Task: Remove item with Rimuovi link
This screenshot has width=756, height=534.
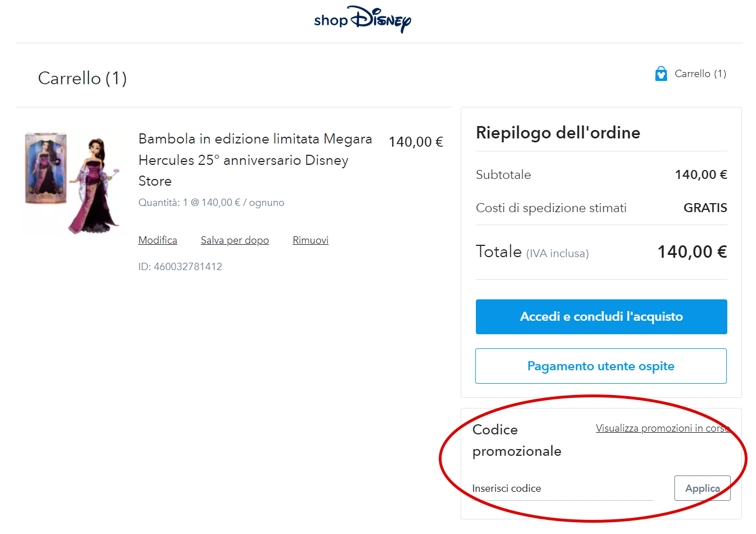Action: [310, 240]
